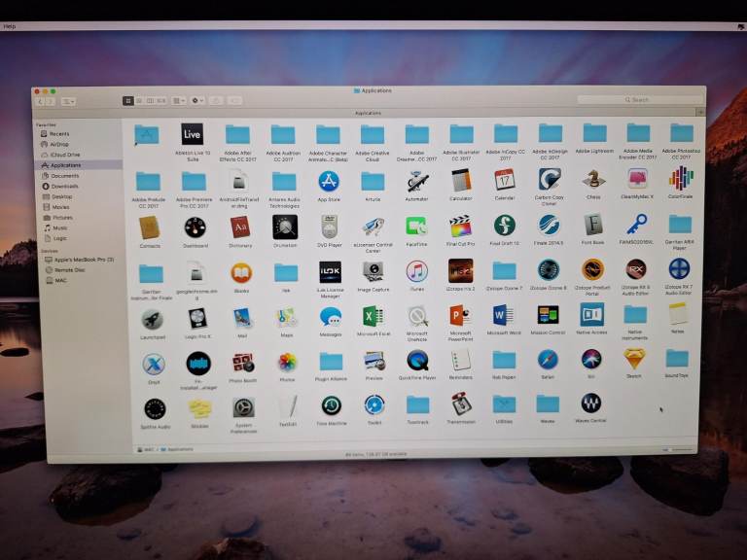
Task: Open the Logic Pro X icon
Action: [x=197, y=318]
